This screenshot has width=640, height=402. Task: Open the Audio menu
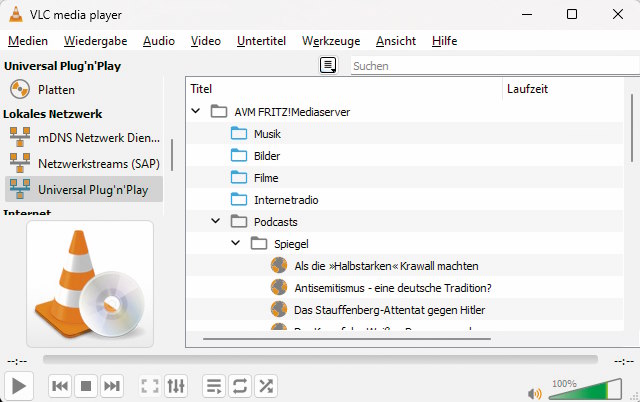pyautogui.click(x=159, y=41)
